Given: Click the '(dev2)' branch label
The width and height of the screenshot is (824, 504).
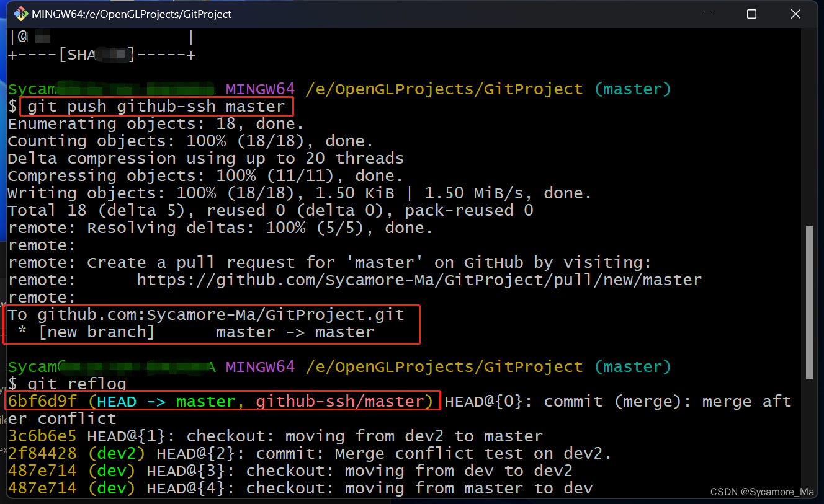Looking at the screenshot, I should click(117, 454).
